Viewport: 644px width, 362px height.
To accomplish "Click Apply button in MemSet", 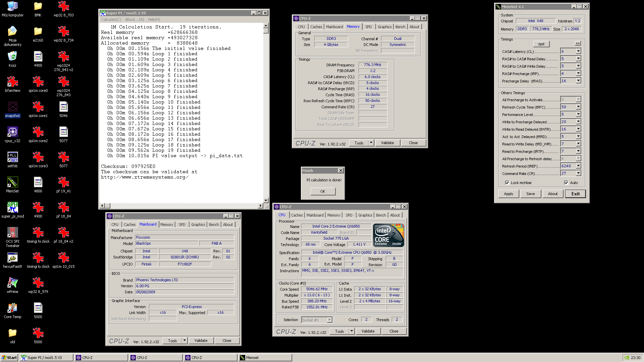I will 508,194.
